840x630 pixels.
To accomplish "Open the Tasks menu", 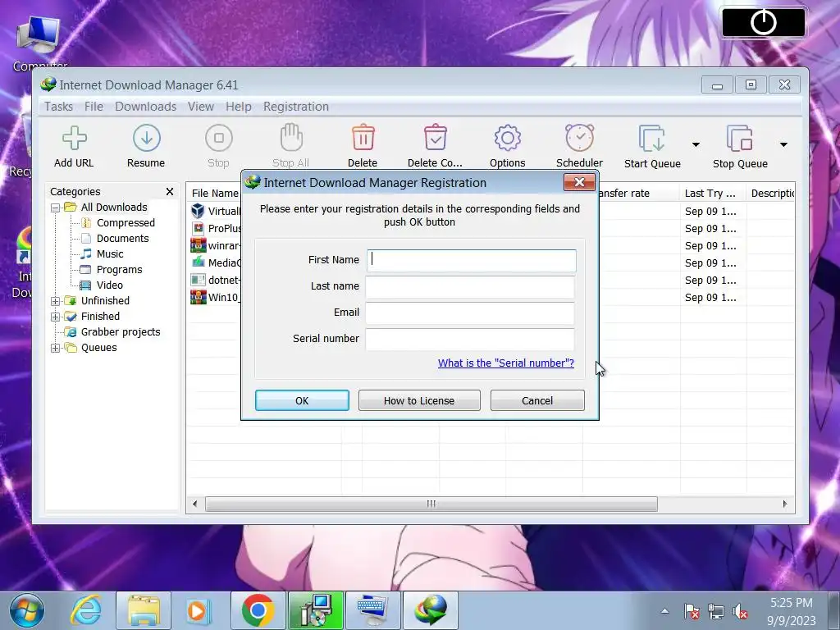I will (x=58, y=107).
